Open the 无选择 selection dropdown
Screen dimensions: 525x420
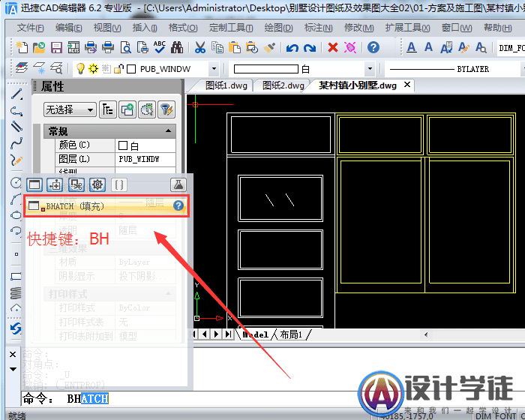pos(70,109)
